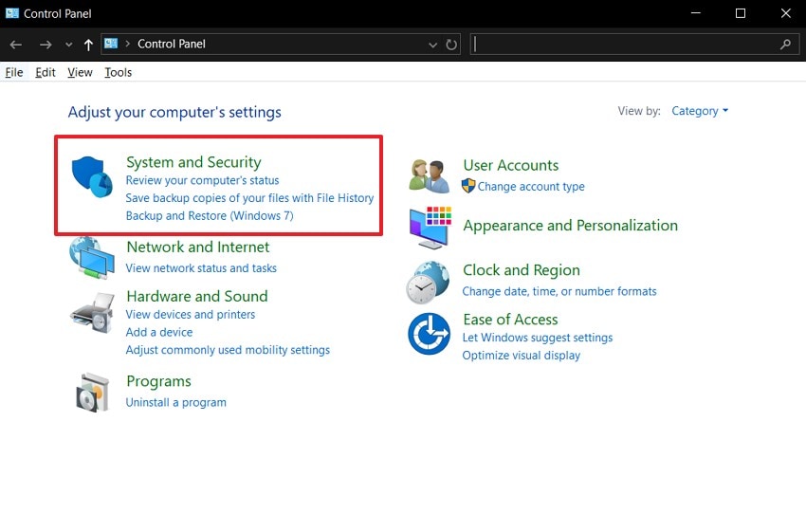Screen dimensions: 806x532
Task: Open the Hardware and Sound printer icon
Action: (93, 313)
